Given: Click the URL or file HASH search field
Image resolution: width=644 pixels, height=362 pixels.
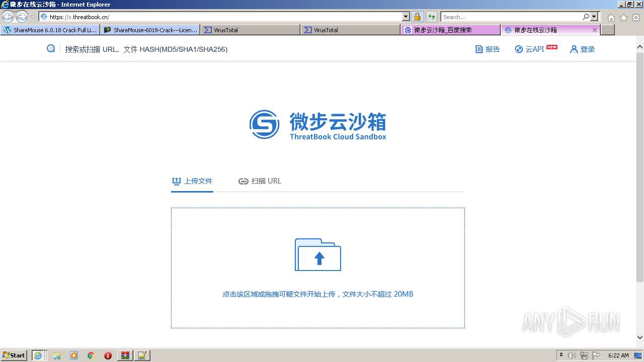Looking at the screenshot, I should tap(146, 49).
